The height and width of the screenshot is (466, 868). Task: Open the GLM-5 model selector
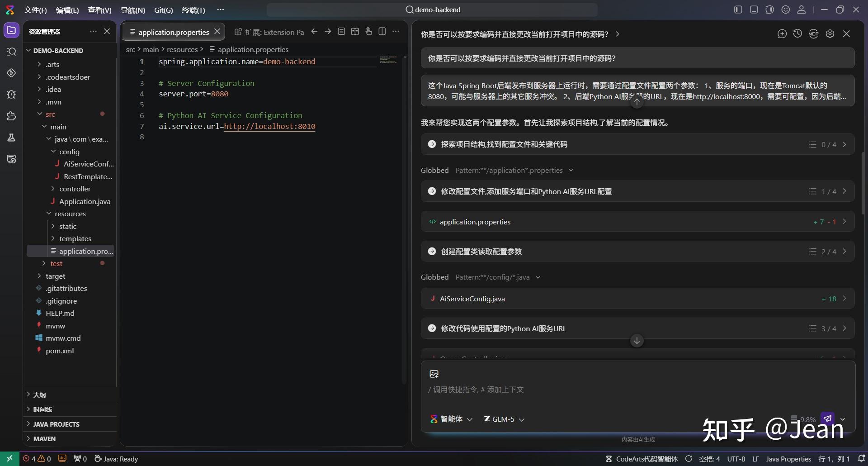[x=504, y=419]
